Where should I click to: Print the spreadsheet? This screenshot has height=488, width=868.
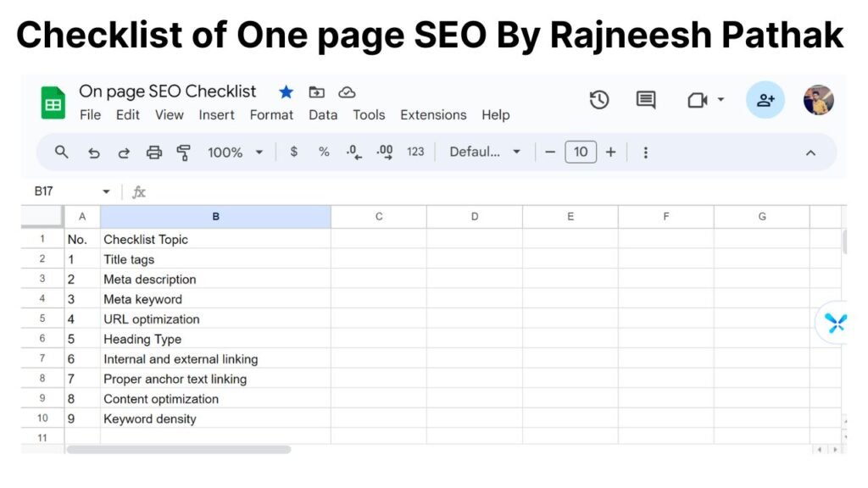coord(154,152)
